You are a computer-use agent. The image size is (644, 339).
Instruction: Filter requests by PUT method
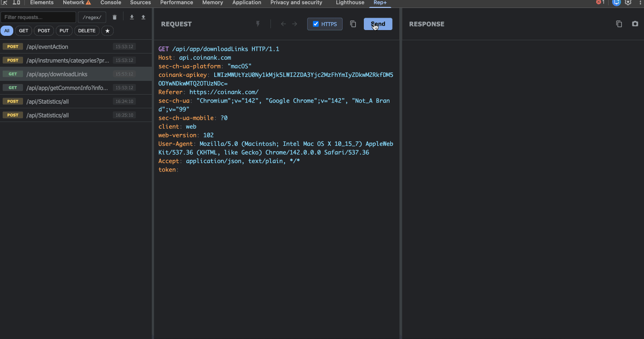(x=64, y=31)
